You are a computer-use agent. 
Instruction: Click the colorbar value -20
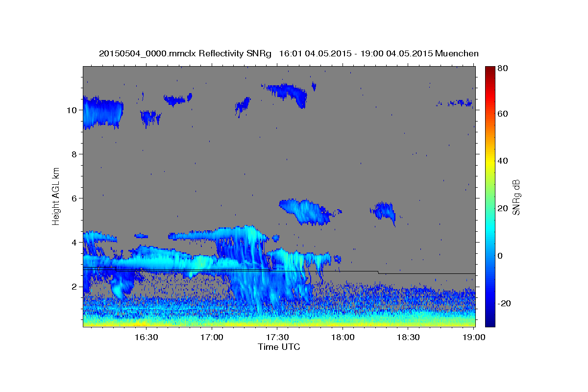coord(504,303)
